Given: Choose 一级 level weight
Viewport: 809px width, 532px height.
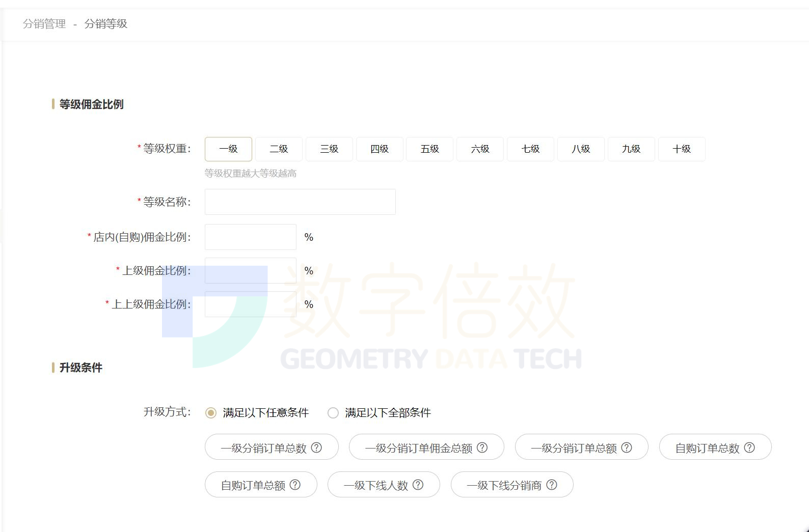Looking at the screenshot, I should click(x=228, y=149).
